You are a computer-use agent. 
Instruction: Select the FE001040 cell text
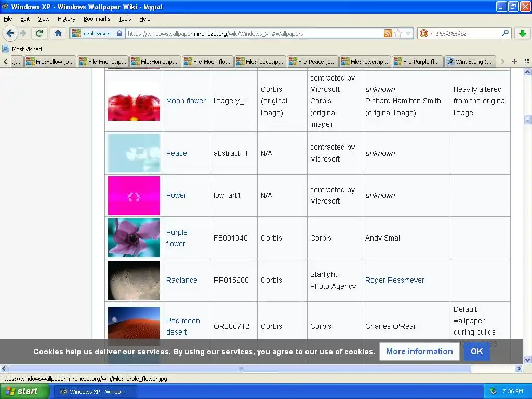pos(230,238)
